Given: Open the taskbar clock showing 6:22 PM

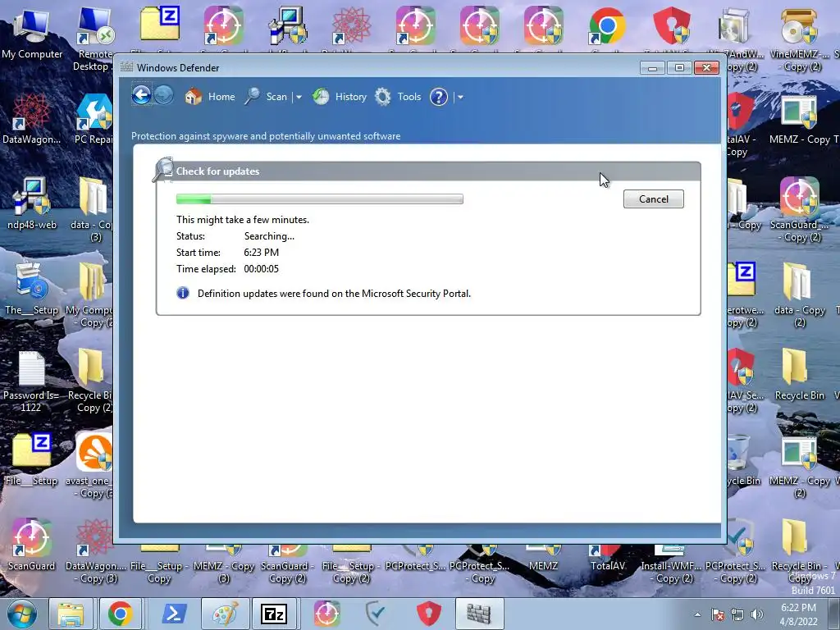Looking at the screenshot, I should pyautogui.click(x=799, y=614).
